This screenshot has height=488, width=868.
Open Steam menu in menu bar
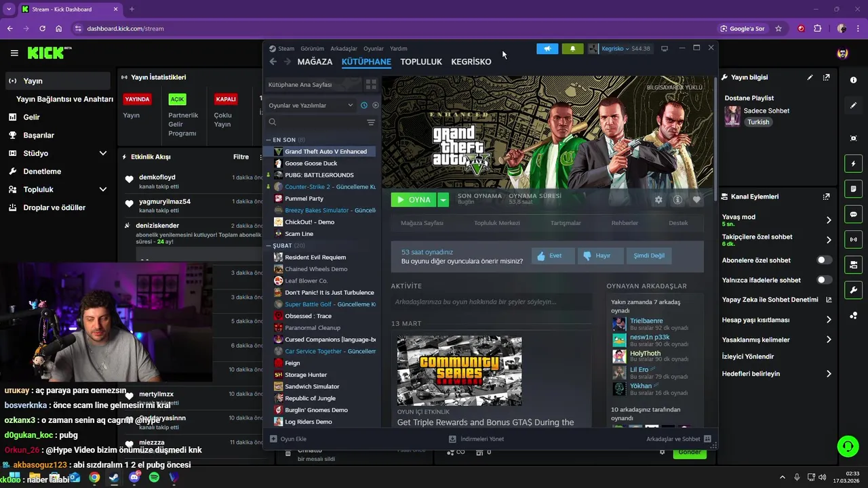(286, 49)
